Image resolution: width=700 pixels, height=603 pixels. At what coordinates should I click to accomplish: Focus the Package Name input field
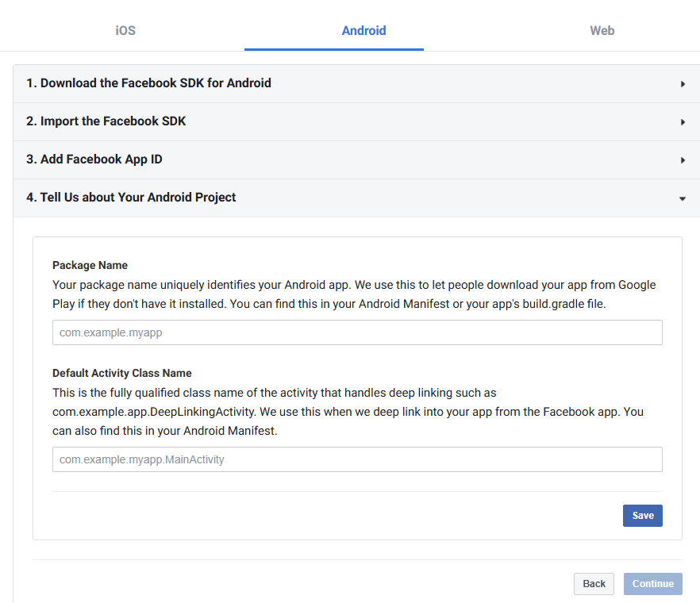[x=357, y=332]
